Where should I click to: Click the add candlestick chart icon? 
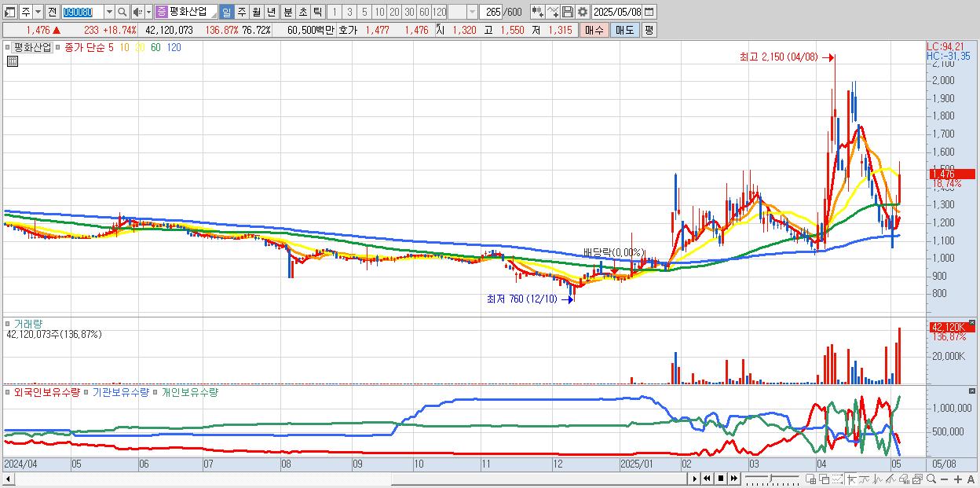536,12
